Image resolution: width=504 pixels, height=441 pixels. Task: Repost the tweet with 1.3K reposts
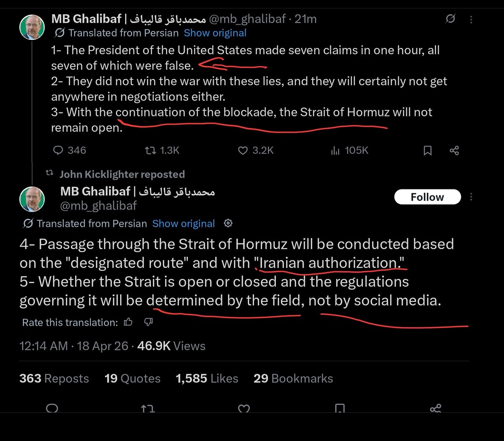click(150, 150)
